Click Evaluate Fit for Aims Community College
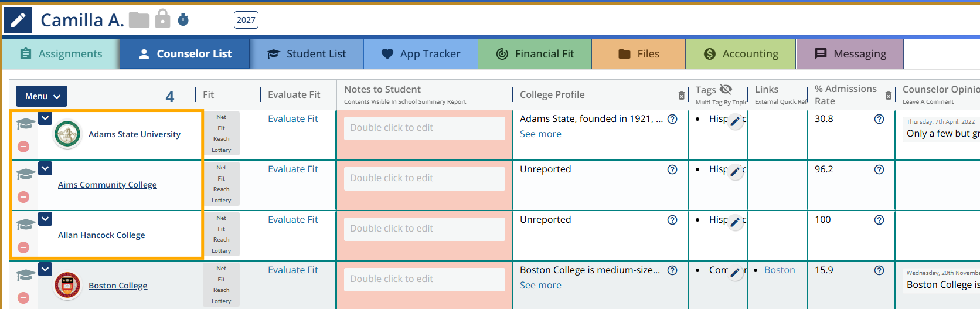The image size is (980, 309). [292, 169]
